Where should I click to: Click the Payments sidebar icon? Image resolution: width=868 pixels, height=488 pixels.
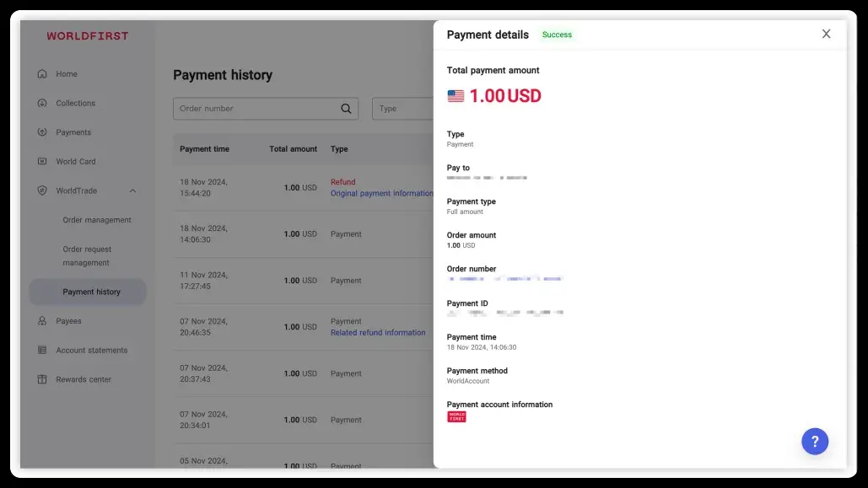42,132
